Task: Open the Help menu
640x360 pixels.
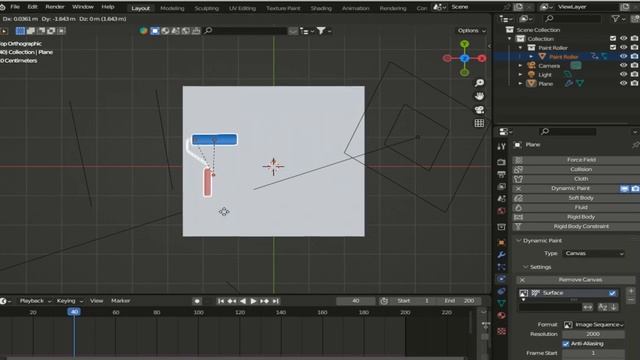Action: click(x=108, y=7)
